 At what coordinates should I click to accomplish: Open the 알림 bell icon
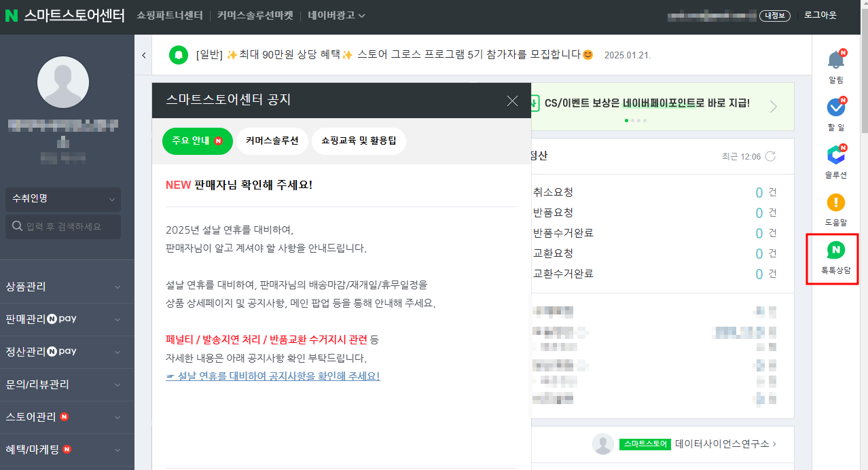click(x=836, y=60)
